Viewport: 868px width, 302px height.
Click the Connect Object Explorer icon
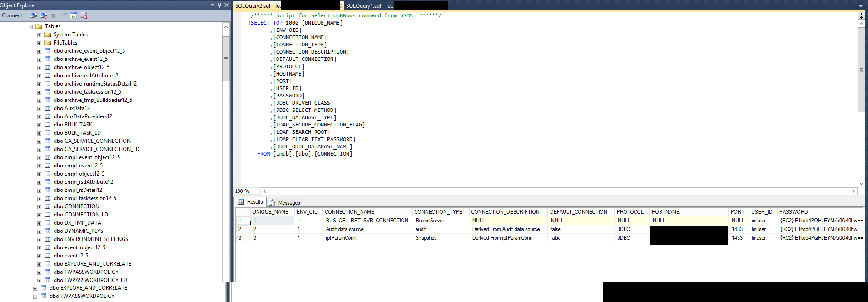(34, 15)
